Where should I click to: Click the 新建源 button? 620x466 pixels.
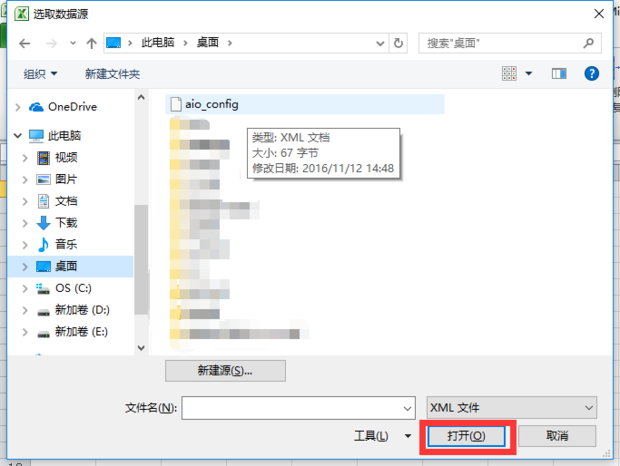point(225,371)
